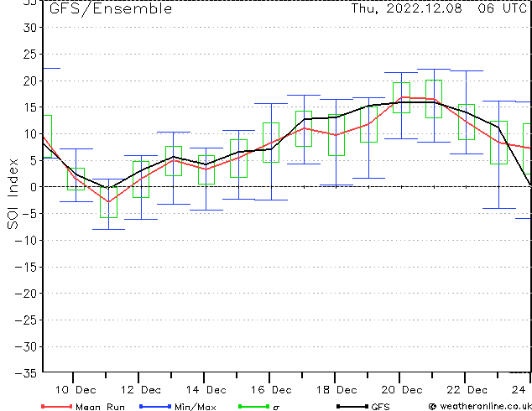Click the y-axis value 15
This screenshot has width=532, height=411.
30,107
